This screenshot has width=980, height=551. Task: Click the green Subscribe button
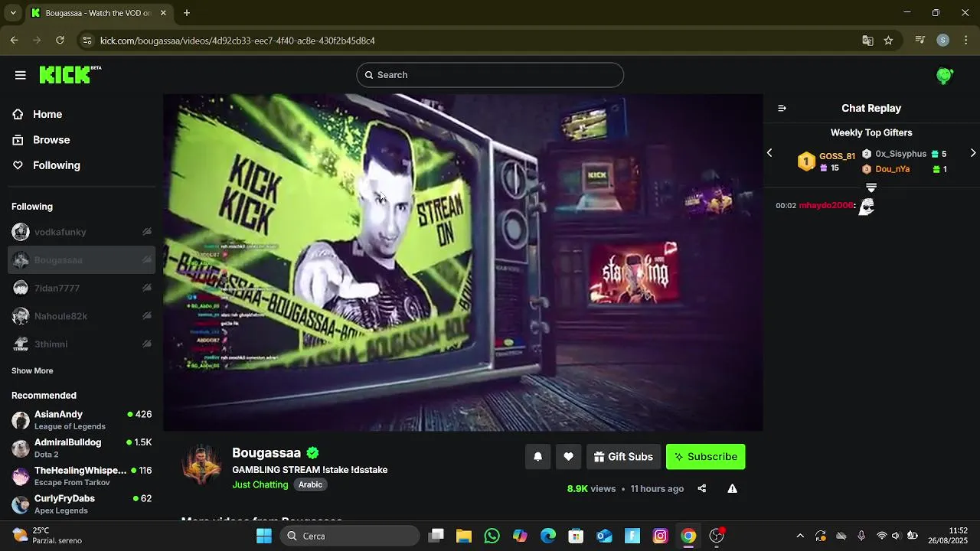tap(705, 457)
